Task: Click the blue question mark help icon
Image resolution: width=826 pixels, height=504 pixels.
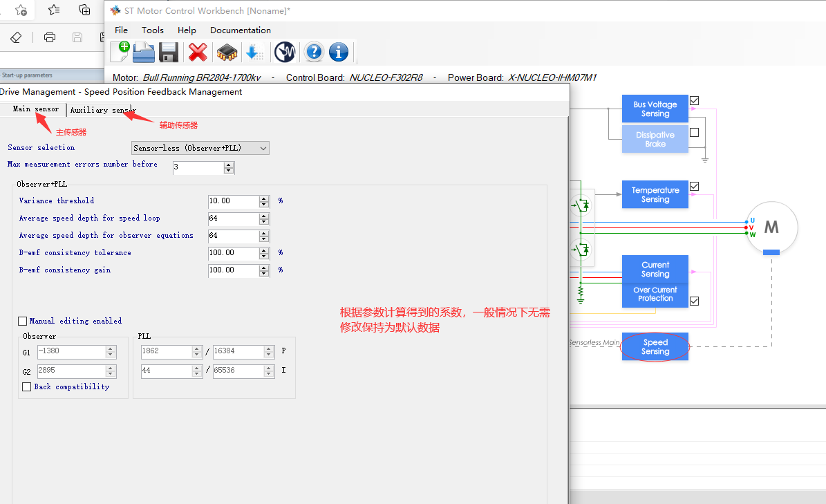Action: point(313,52)
